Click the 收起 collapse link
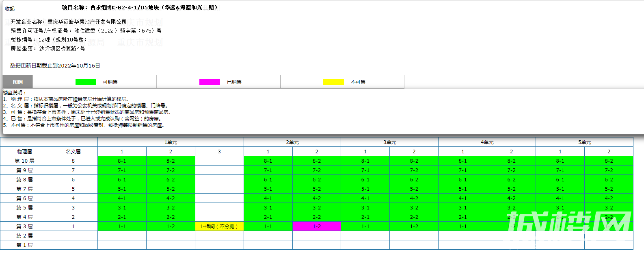644x255 pixels. pos(10,9)
